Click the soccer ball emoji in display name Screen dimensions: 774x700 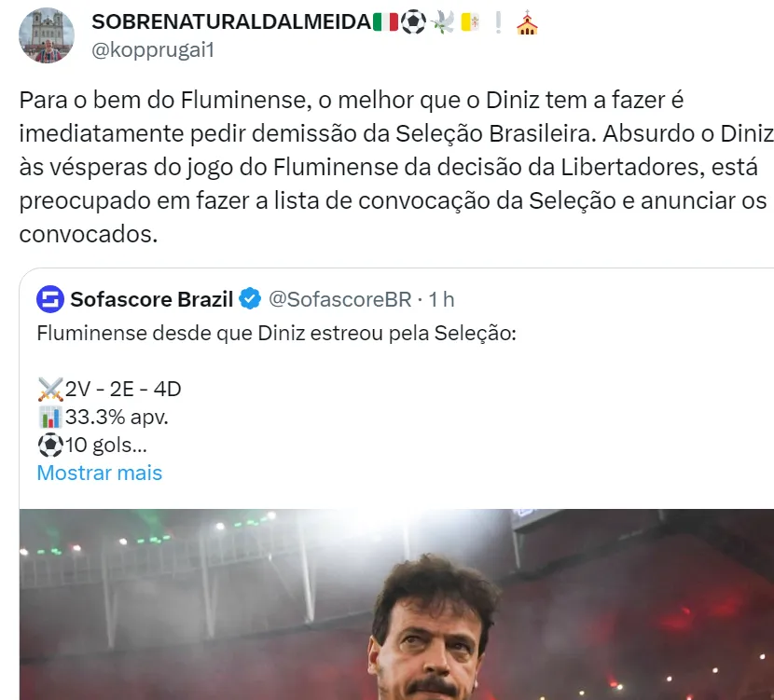tap(413, 22)
